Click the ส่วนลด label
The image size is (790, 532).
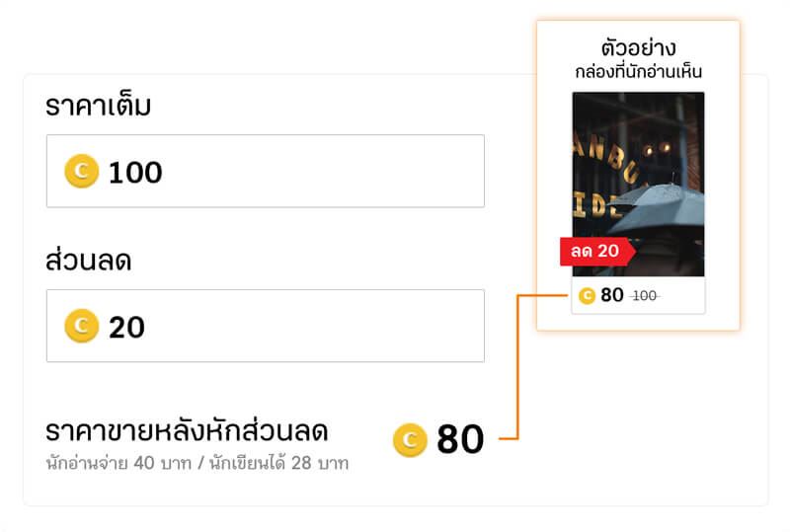click(89, 262)
